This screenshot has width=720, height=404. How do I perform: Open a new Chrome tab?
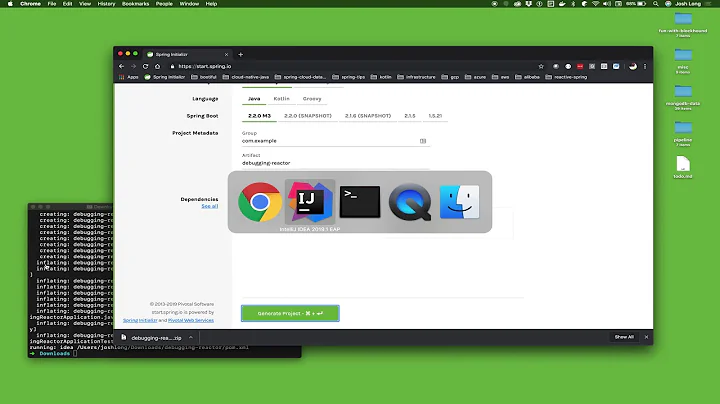pos(240,54)
